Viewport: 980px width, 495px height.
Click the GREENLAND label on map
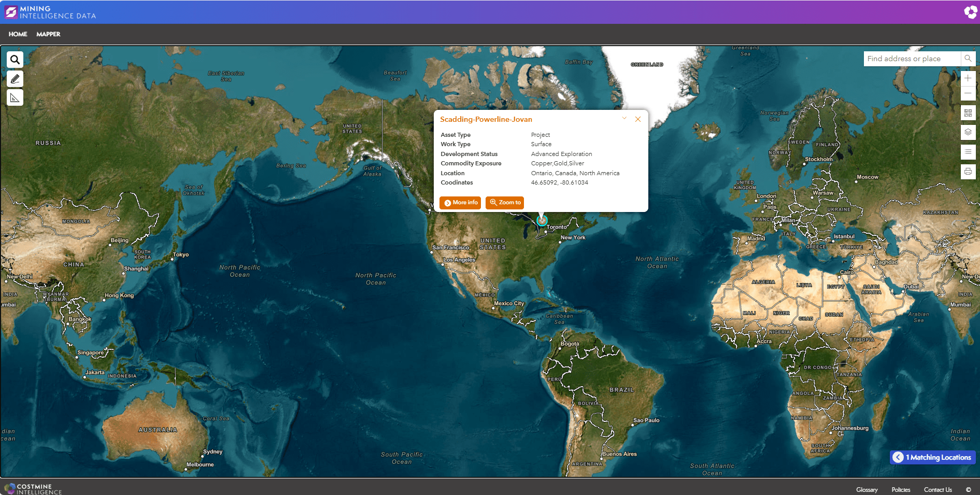(647, 65)
